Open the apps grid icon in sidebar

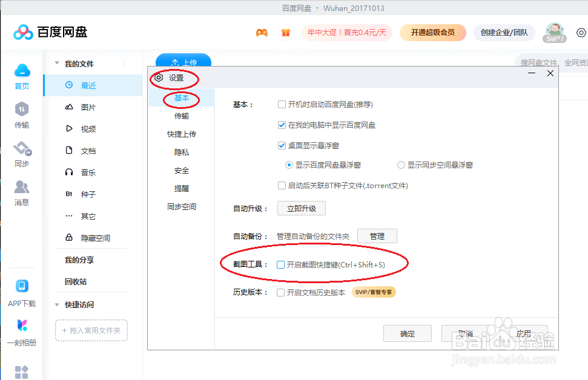point(21,372)
